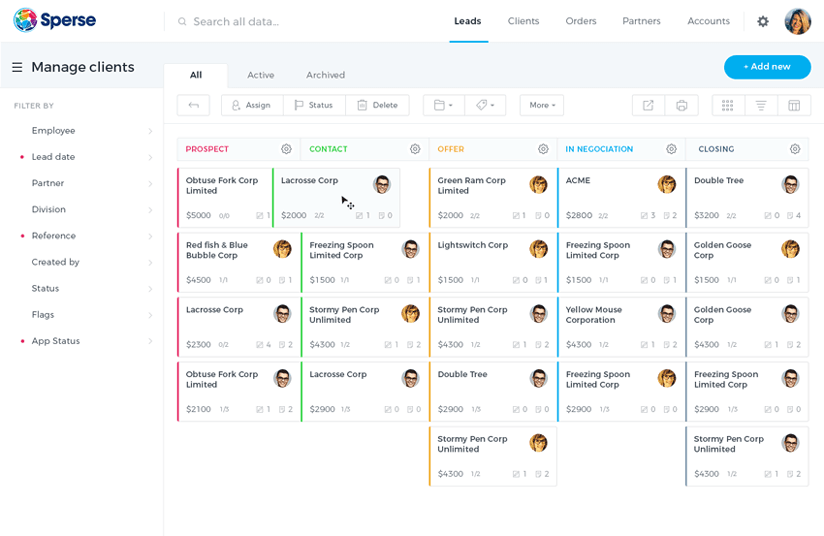Open the More dropdown
Viewport: 824px width, 536px height.
click(542, 105)
